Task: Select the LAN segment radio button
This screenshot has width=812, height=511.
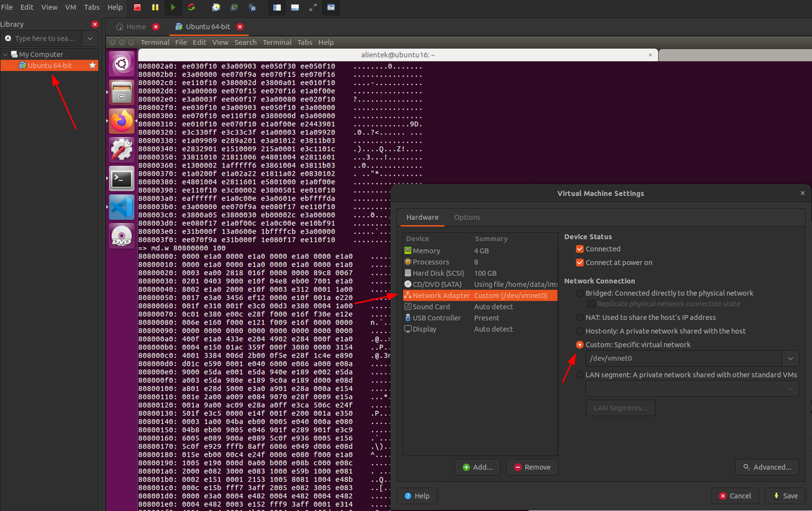Action: coord(579,375)
